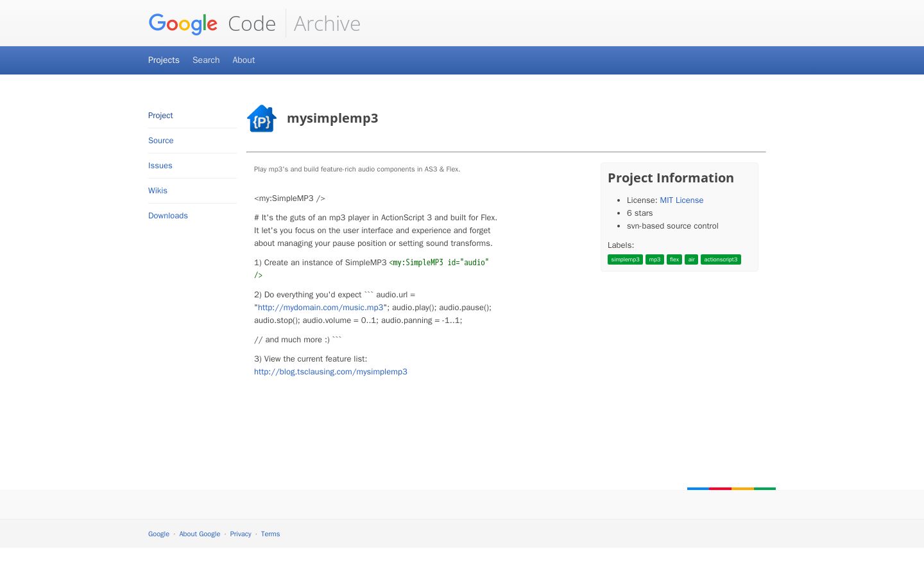Screen dimensions: 924x578
Task: Click the Project Information heading
Action: tap(671, 178)
